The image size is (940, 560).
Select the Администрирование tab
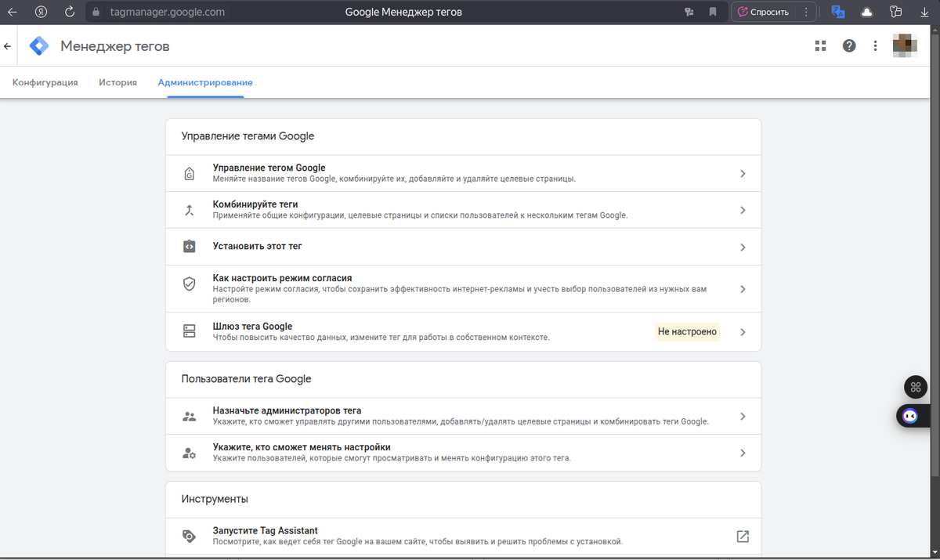click(x=205, y=82)
